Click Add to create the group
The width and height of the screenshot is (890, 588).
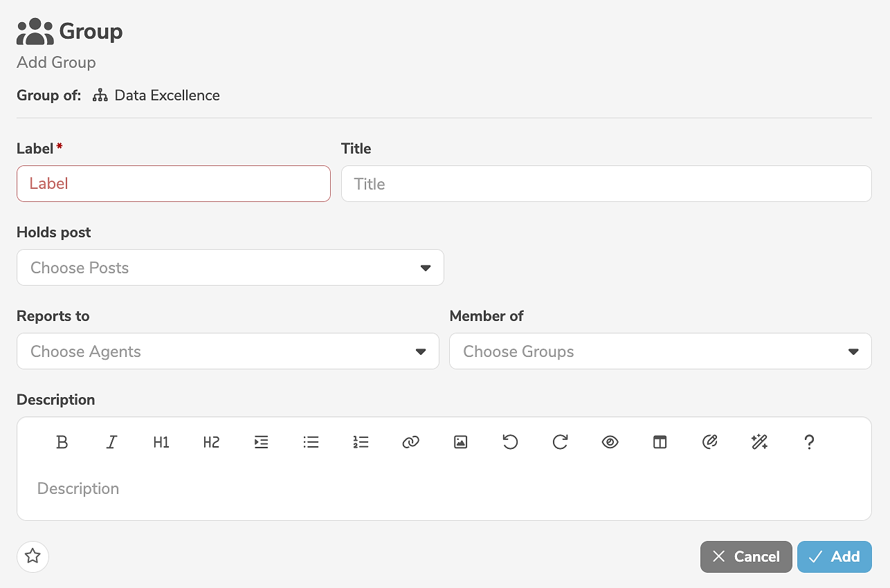pos(834,557)
